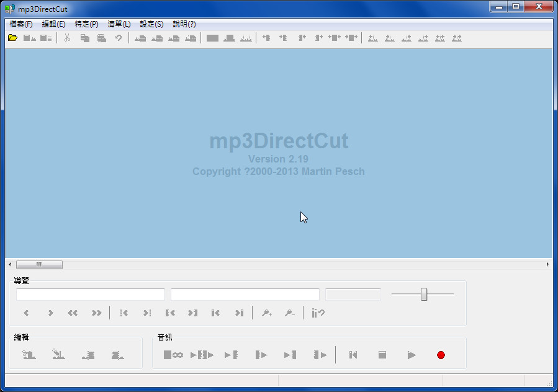
Task: Click the right arrow of the horizontal scrollbar
Action: pyautogui.click(x=547, y=265)
